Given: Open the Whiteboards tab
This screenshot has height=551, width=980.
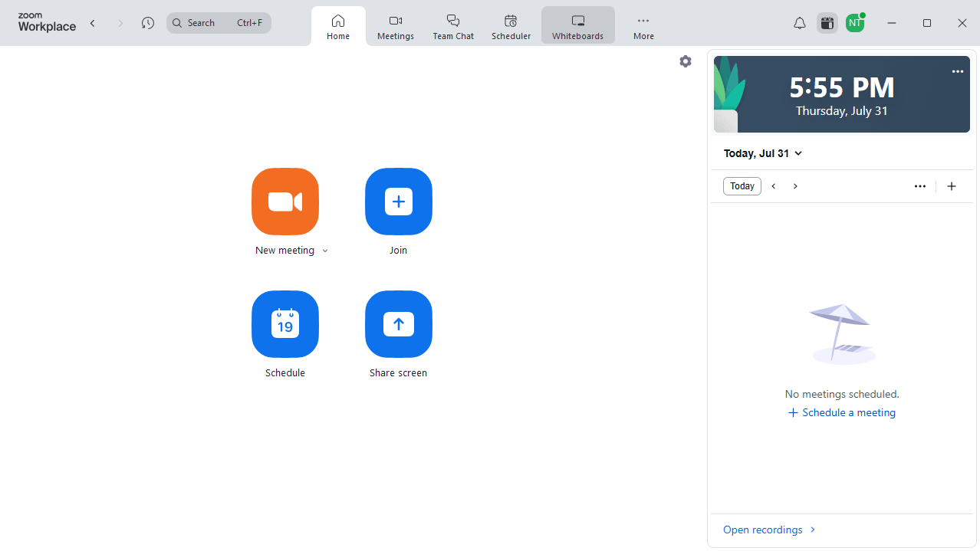Looking at the screenshot, I should click(577, 25).
